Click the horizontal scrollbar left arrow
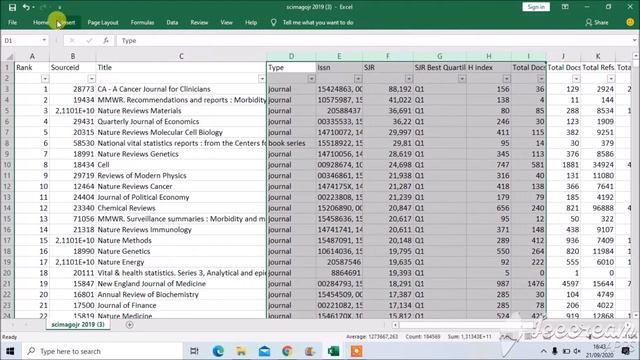This screenshot has height=360, width=640. click(395, 325)
